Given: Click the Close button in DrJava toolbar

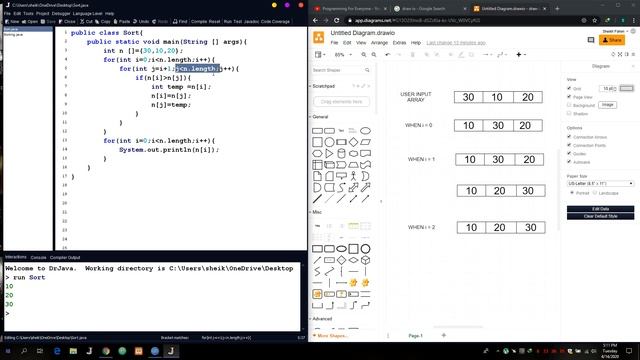Looking at the screenshot, I should click(67, 22).
